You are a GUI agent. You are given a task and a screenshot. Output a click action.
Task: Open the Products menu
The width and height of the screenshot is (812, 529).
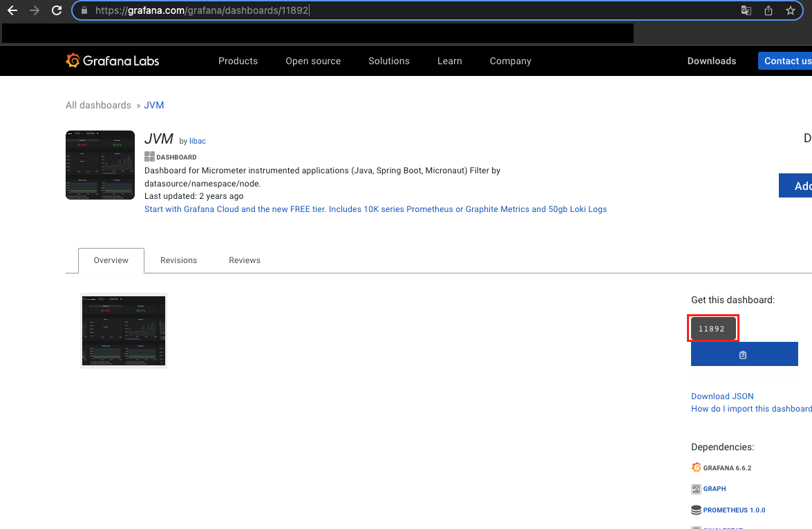(x=238, y=61)
